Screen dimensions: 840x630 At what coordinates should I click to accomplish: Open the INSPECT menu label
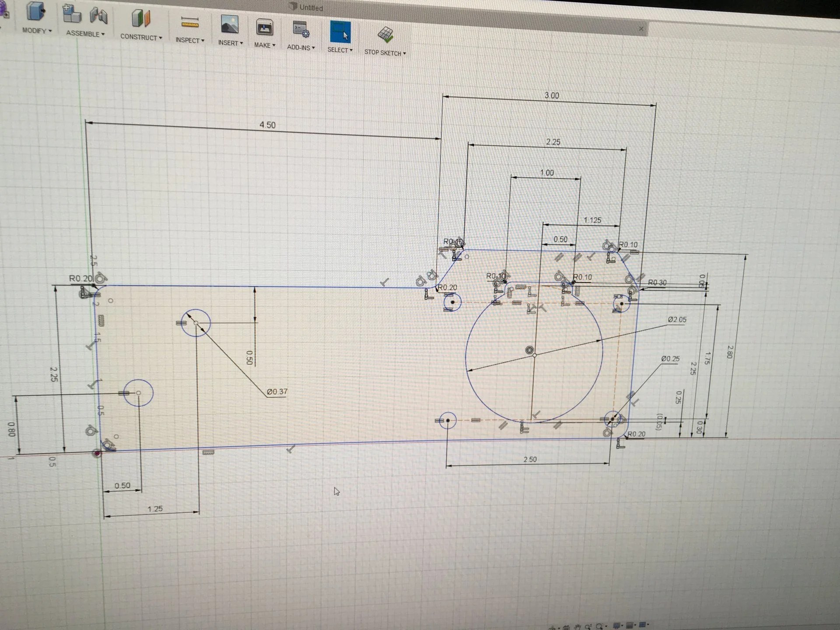click(190, 40)
